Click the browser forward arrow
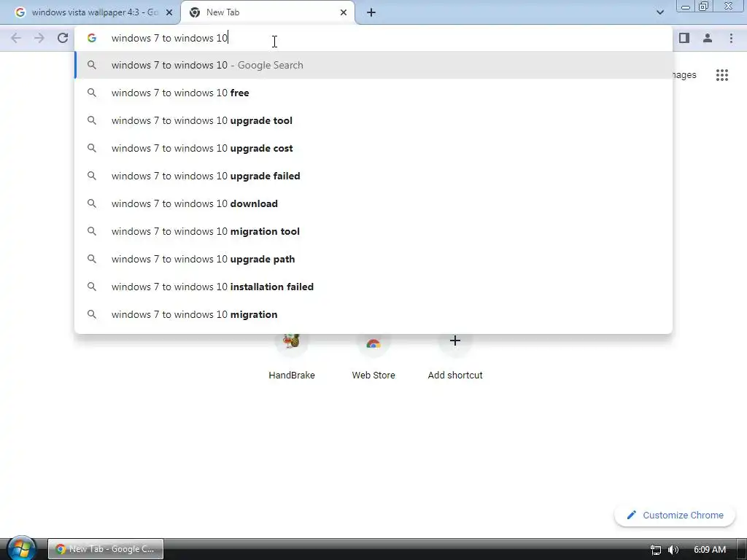 click(39, 38)
